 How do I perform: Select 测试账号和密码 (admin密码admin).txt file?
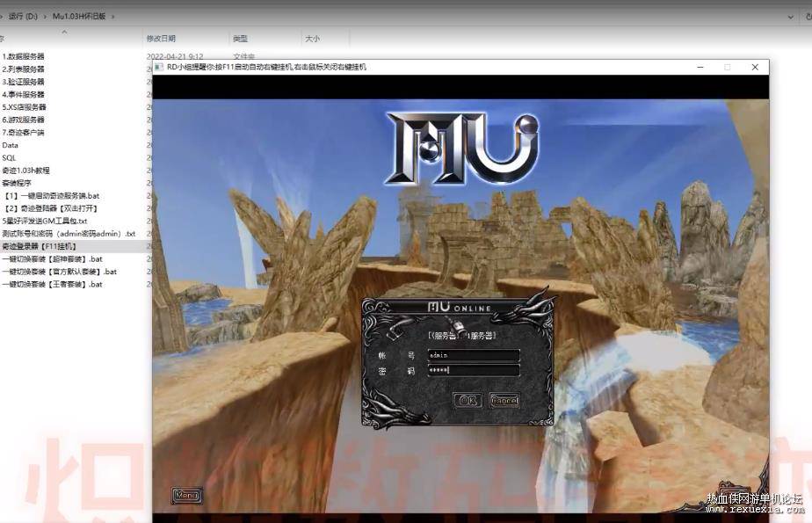69,234
